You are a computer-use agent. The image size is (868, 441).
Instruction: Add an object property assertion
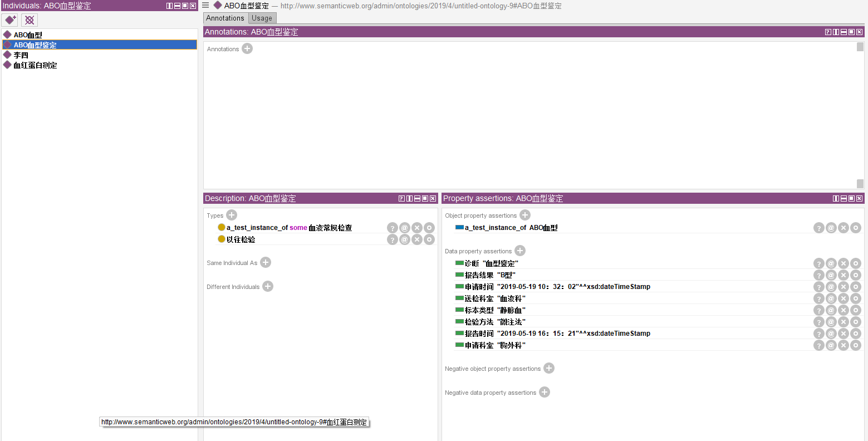(x=525, y=215)
